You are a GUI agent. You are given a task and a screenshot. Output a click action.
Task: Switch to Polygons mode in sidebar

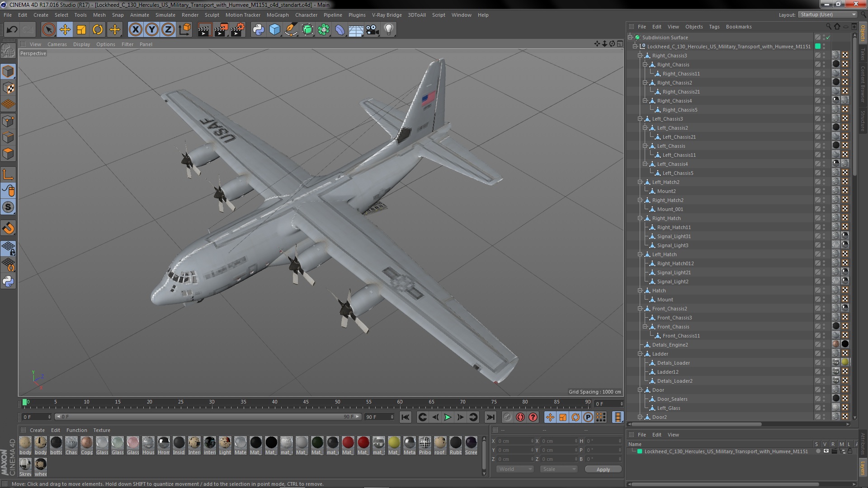coord(8,154)
